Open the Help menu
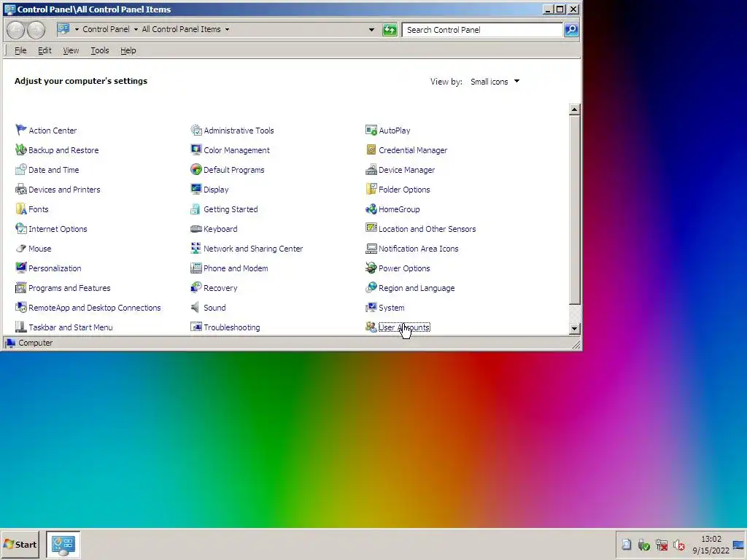747x560 pixels. pos(128,50)
